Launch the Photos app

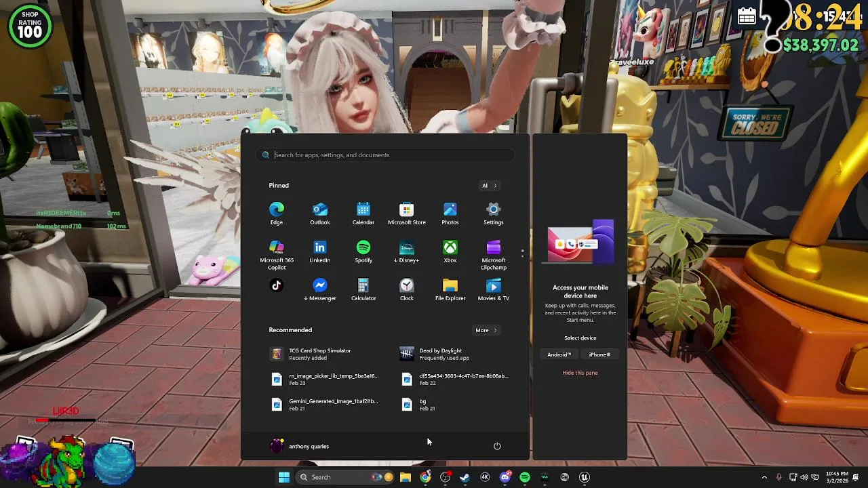tap(450, 213)
